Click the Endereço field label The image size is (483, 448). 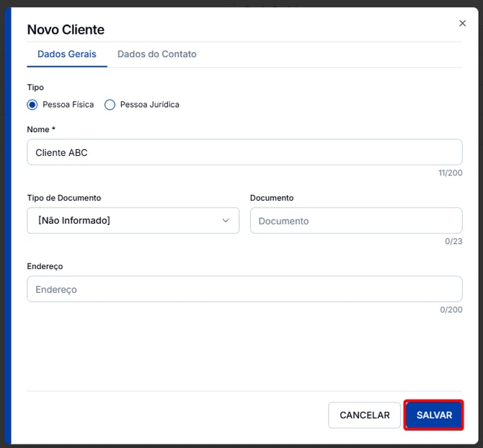coord(45,266)
